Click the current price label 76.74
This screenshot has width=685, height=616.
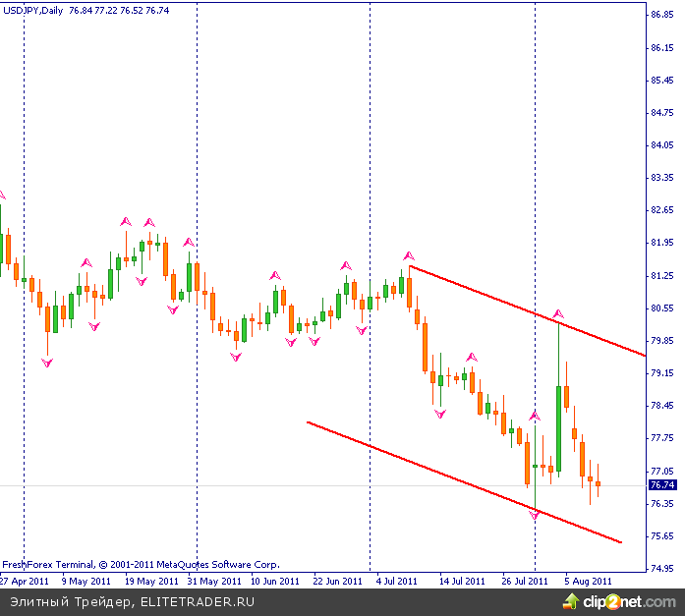click(661, 484)
